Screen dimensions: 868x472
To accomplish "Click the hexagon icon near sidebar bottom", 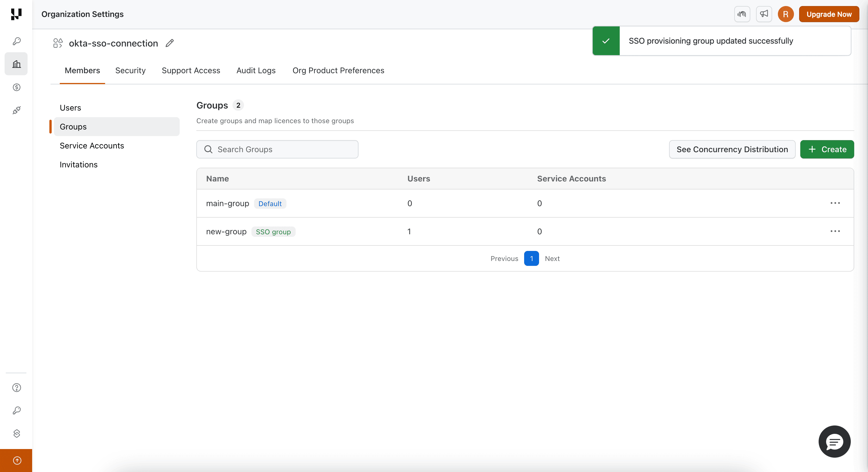I will (x=17, y=433).
